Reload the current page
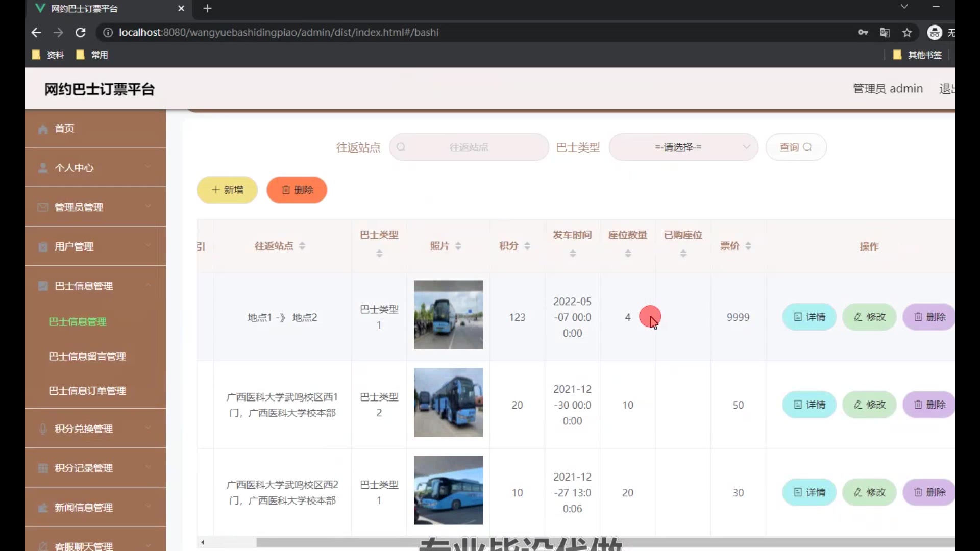This screenshot has width=980, height=551. [81, 32]
